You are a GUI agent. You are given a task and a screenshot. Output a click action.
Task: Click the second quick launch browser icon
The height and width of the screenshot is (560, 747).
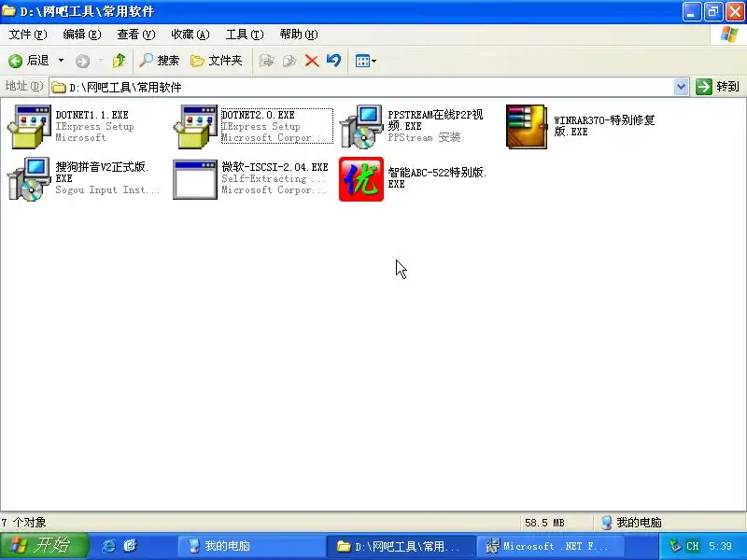(130, 546)
